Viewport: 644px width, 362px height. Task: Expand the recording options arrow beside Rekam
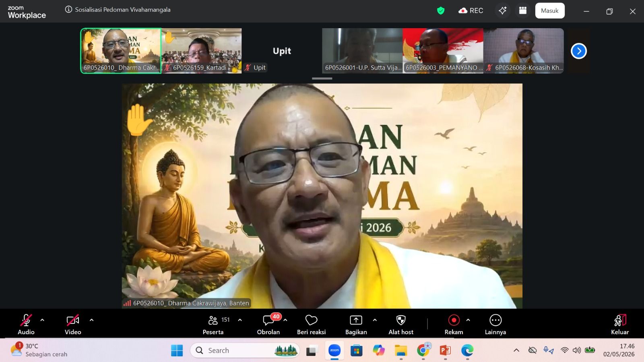468,320
